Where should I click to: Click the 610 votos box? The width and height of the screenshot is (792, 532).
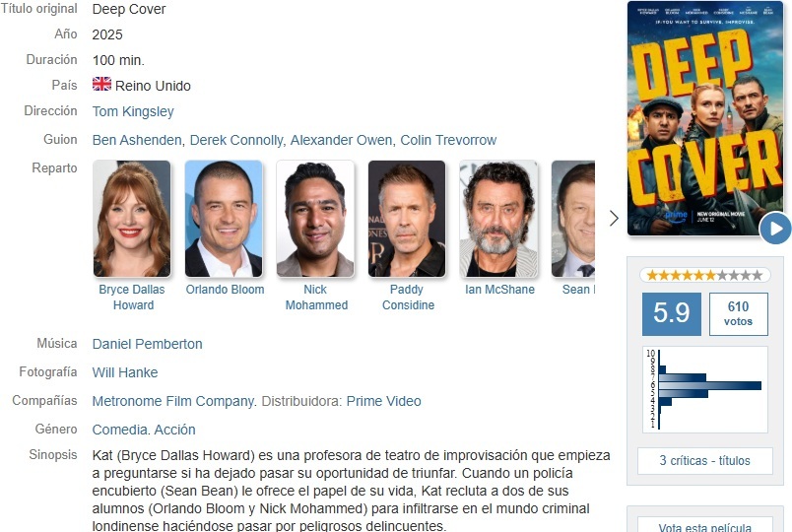738,313
